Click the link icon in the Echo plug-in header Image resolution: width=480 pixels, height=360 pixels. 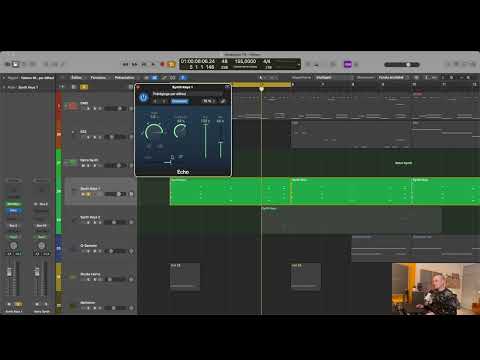click(x=223, y=101)
